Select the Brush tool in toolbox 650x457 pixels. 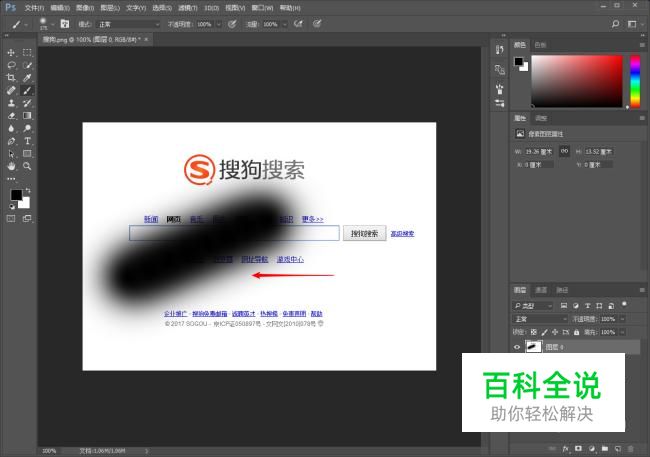(27, 90)
